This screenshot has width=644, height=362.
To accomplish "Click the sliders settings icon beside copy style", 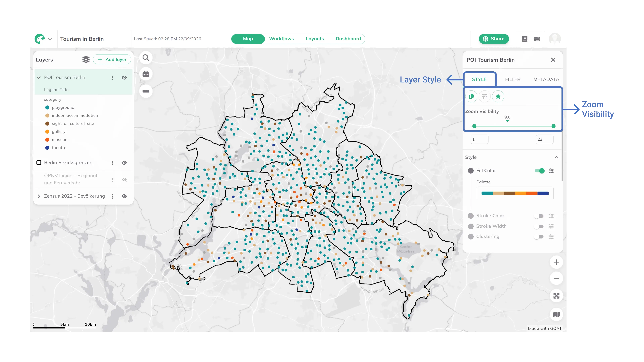I will click(x=485, y=96).
